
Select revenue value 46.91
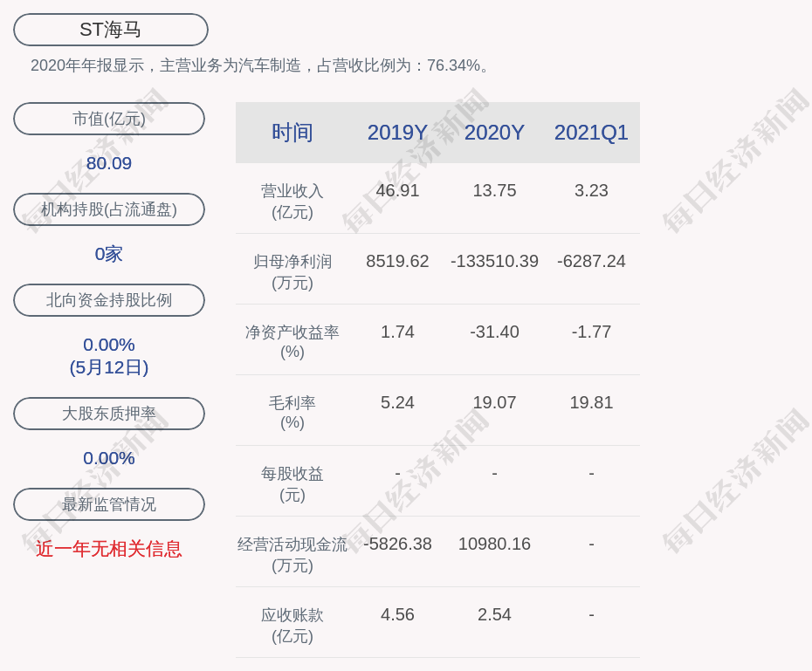point(397,190)
